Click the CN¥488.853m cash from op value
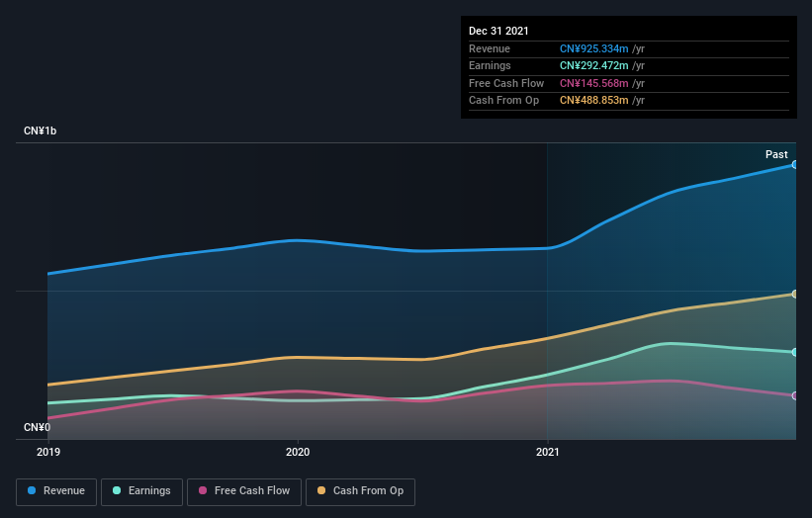This screenshot has height=518, width=812. [x=594, y=101]
